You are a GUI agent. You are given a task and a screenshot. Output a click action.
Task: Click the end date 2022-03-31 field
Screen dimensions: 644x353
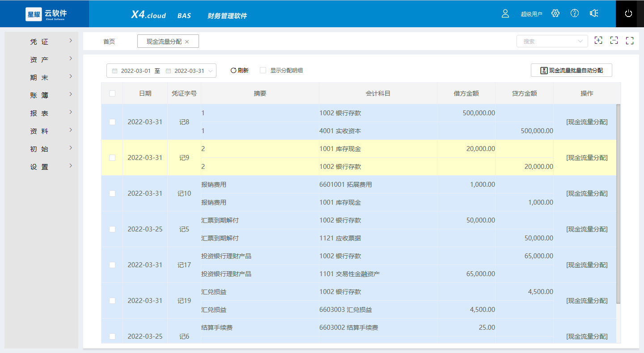pos(189,71)
